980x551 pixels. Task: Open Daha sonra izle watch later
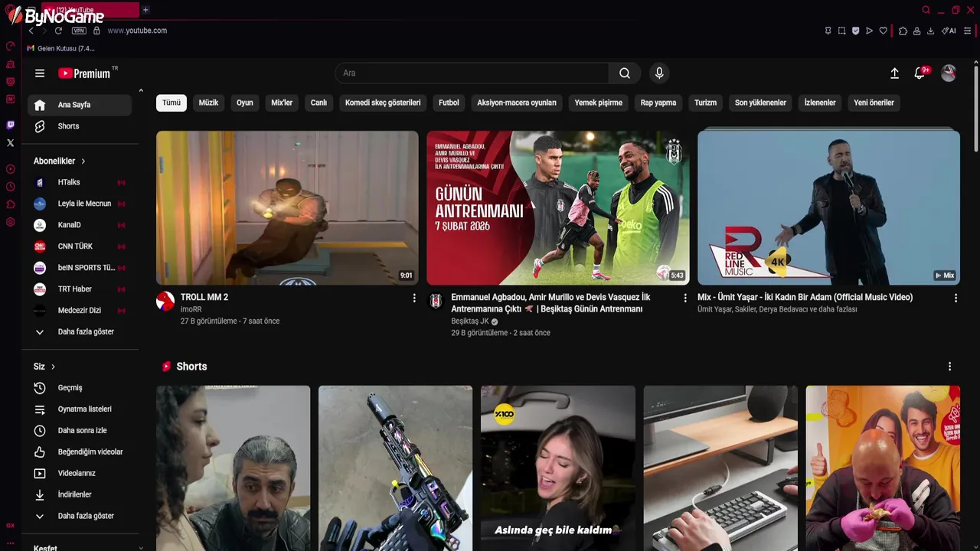tap(80, 431)
